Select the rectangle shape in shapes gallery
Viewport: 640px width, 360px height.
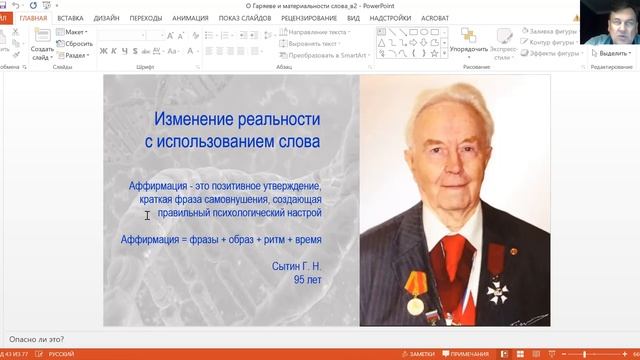coord(413,32)
